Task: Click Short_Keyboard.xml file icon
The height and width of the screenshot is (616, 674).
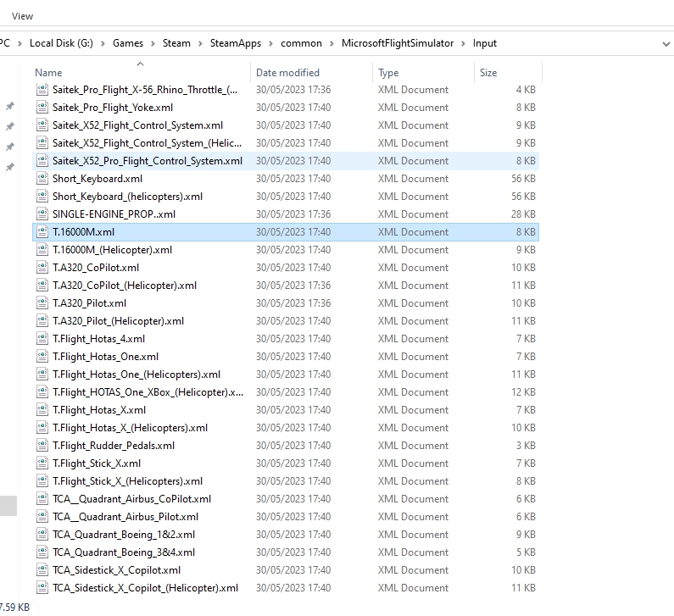Action: tap(42, 179)
